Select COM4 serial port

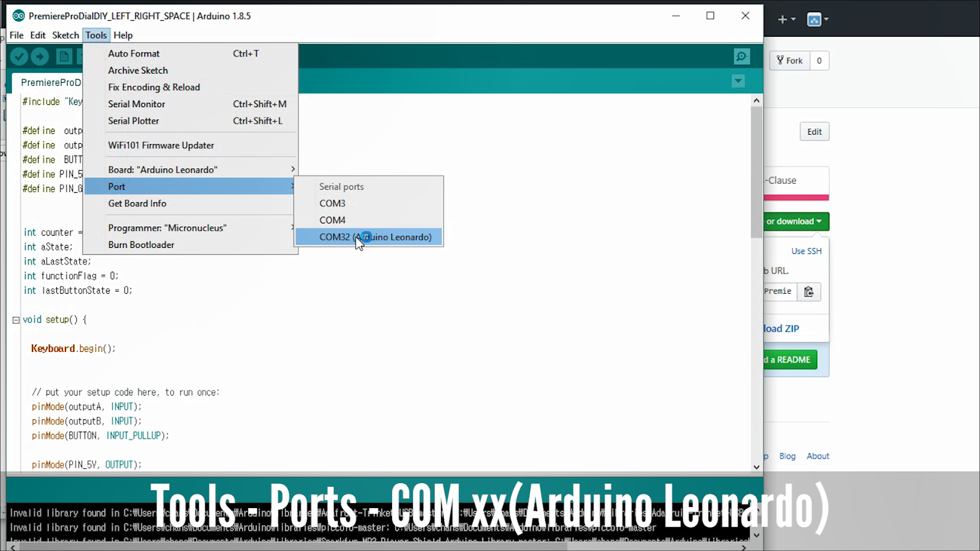(369, 220)
